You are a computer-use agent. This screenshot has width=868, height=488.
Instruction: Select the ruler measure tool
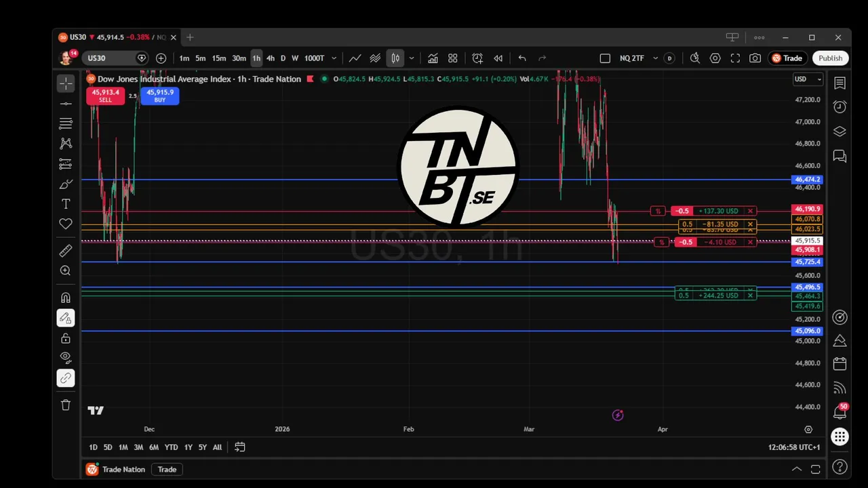coord(66,251)
